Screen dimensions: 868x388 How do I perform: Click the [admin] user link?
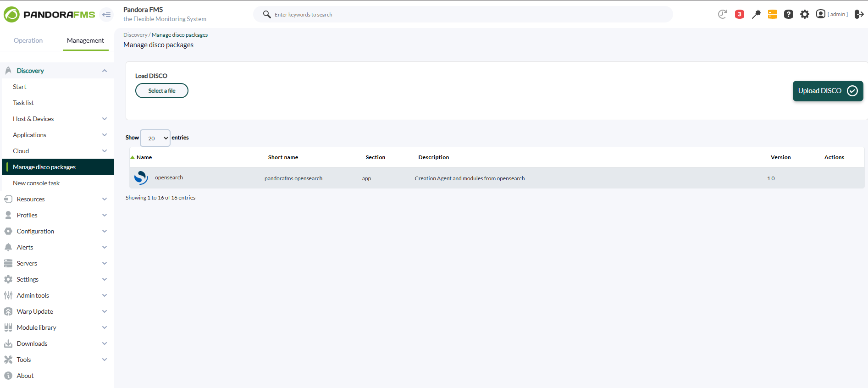838,14
